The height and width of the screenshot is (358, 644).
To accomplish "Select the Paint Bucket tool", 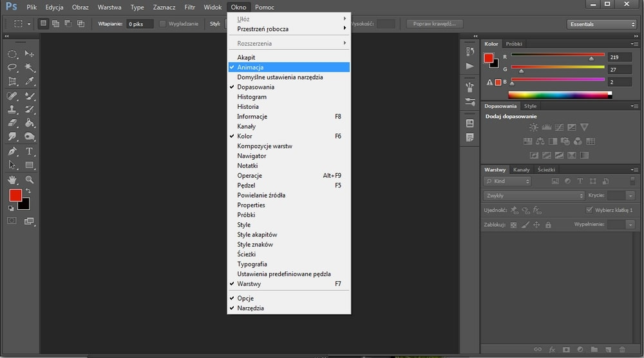I will click(29, 123).
